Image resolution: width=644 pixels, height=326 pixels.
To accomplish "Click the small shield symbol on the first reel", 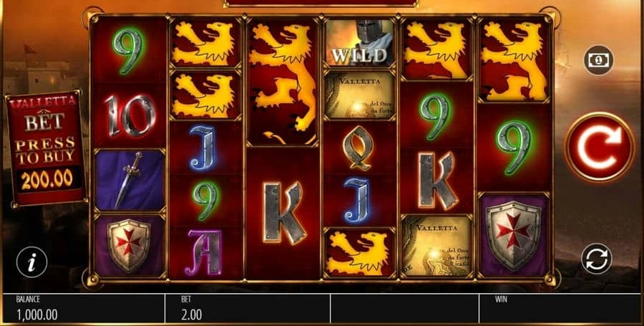I will pyautogui.click(x=129, y=246).
